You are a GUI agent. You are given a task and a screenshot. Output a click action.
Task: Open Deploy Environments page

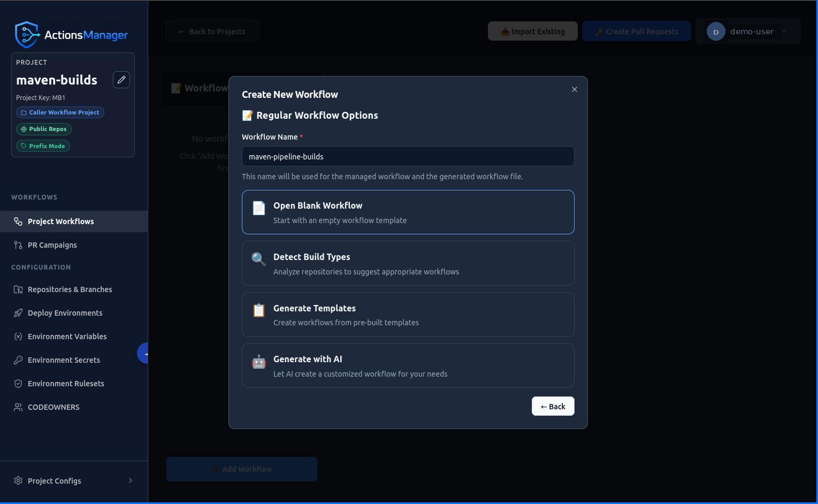pyautogui.click(x=74, y=313)
